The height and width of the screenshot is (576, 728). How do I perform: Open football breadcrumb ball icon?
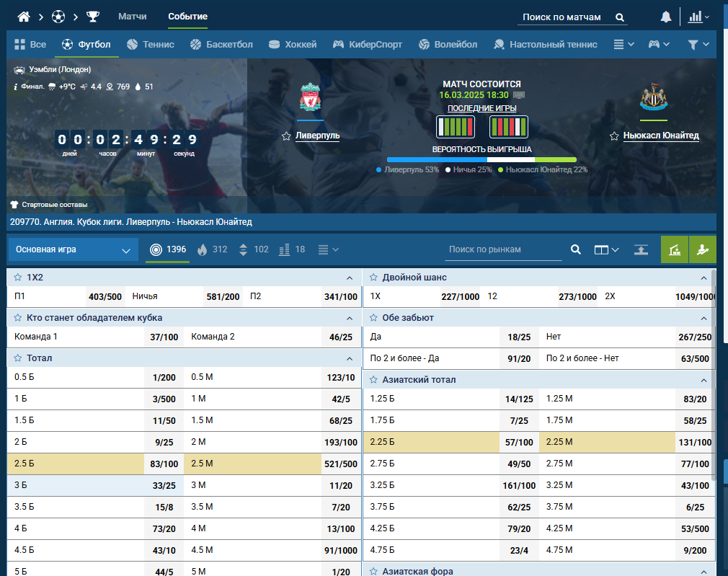[58, 17]
